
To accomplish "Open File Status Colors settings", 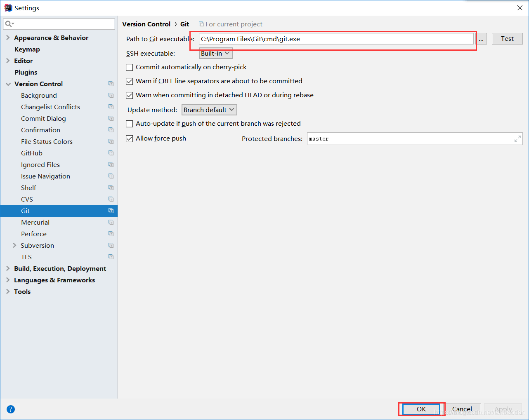I will tap(47, 141).
